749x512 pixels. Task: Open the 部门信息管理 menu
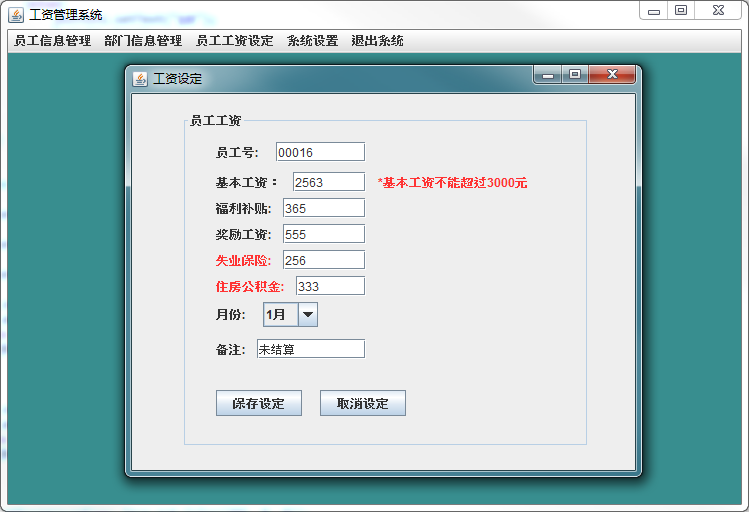[143, 41]
